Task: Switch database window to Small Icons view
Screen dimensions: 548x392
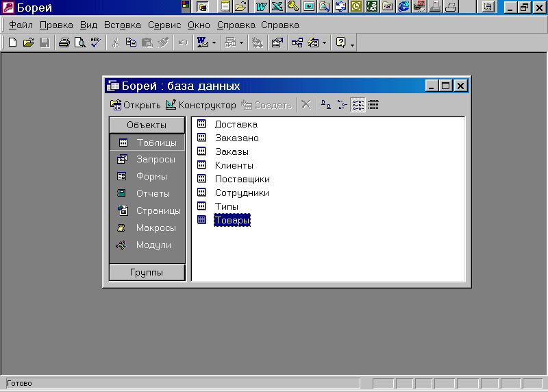Action: (342, 105)
